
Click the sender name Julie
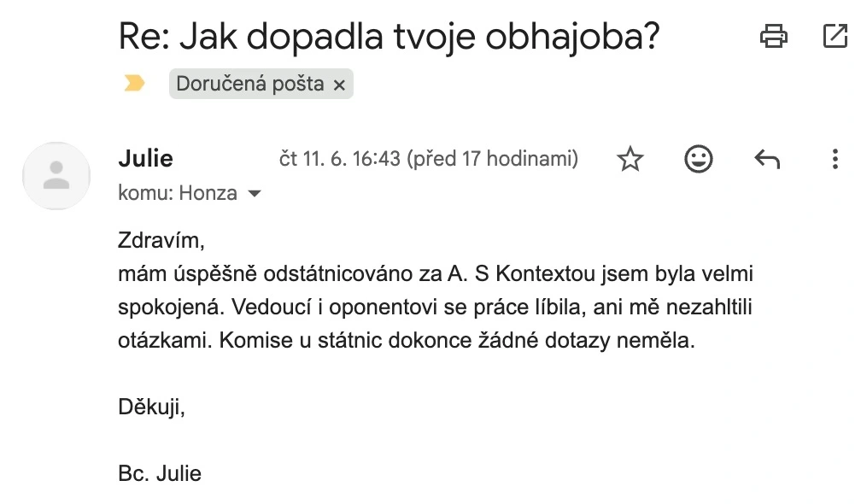[x=145, y=159]
